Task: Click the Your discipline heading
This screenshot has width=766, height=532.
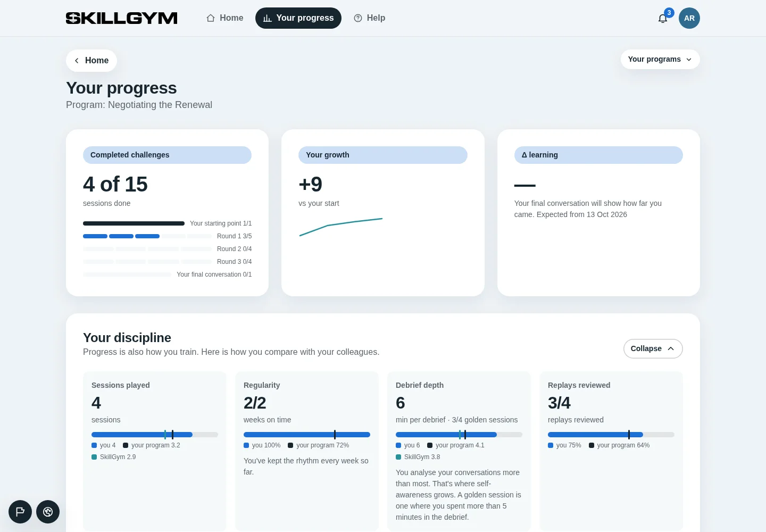Action: tap(127, 338)
